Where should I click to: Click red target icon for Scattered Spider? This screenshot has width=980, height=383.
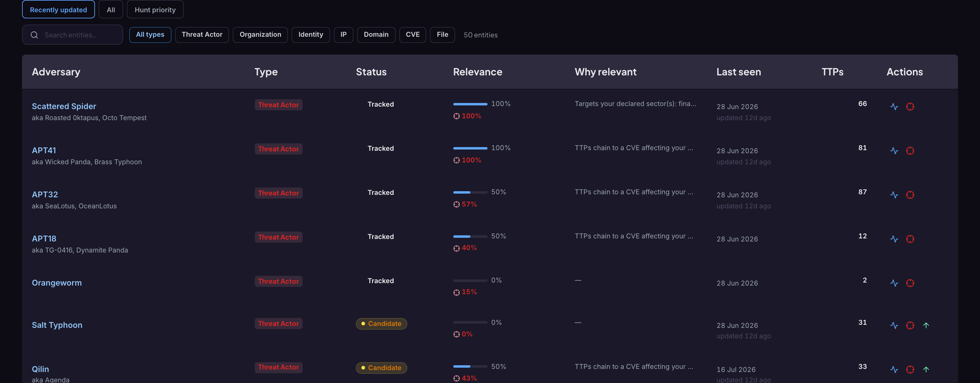pyautogui.click(x=910, y=107)
